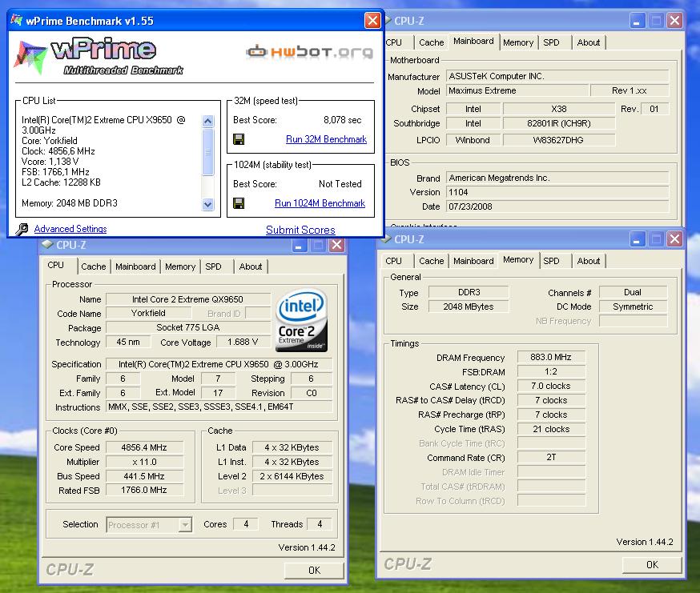Click the hwbot.org logo

(x=309, y=52)
